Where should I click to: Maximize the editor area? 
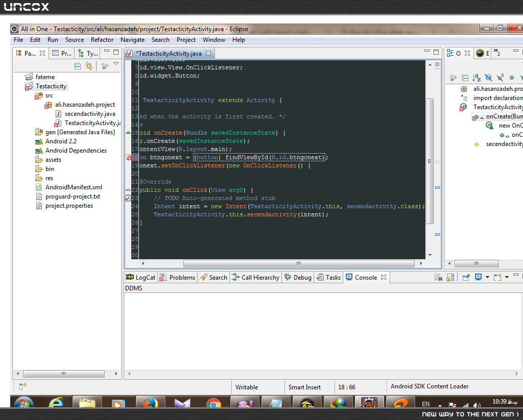[x=436, y=52]
